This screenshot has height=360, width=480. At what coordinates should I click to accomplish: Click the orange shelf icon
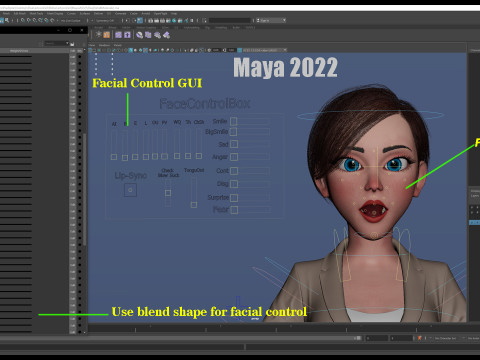pyautogui.click(x=107, y=35)
